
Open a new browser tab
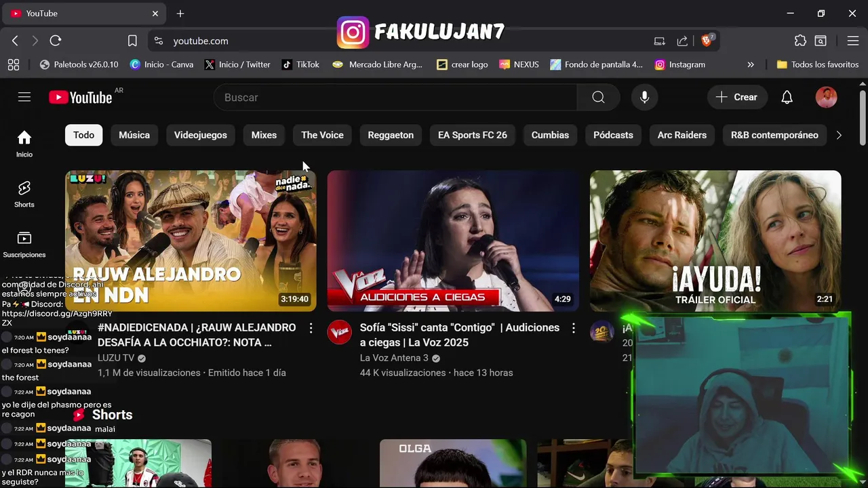click(180, 14)
